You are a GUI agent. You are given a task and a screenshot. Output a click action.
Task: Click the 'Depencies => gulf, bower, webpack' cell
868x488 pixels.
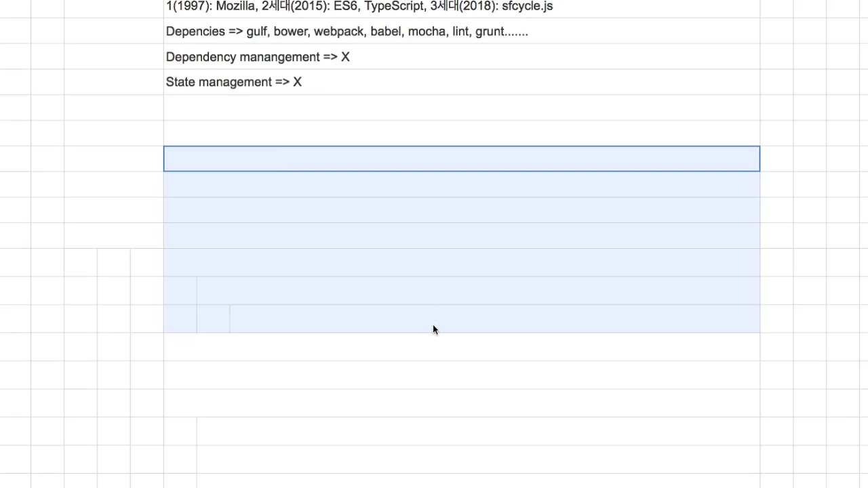pyautogui.click(x=461, y=31)
